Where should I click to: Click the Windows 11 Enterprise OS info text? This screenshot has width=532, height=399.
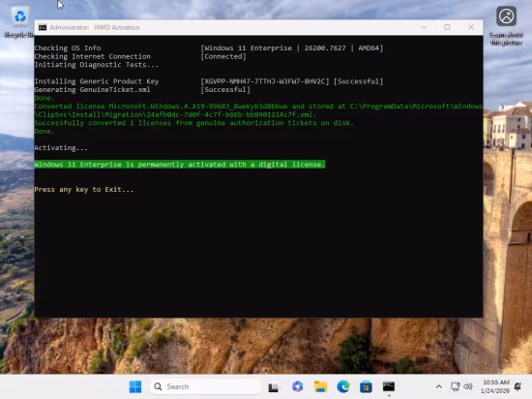point(292,48)
